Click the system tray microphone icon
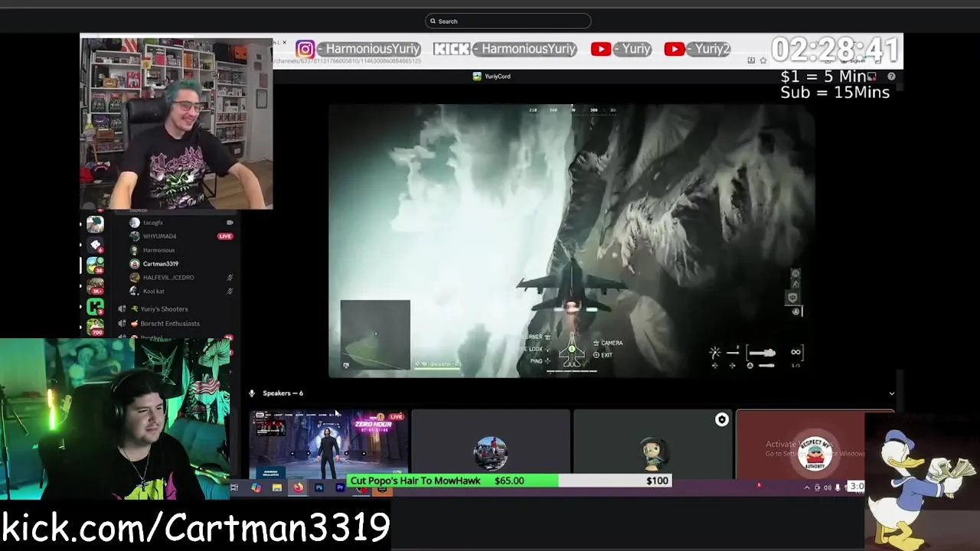Screen dimensions: 980x551 click(x=838, y=487)
